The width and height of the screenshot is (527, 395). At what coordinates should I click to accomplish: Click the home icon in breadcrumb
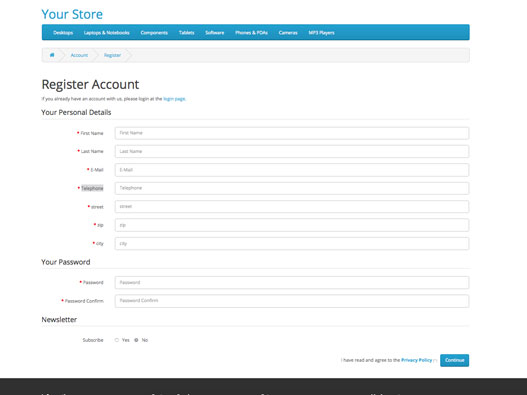tap(52, 55)
